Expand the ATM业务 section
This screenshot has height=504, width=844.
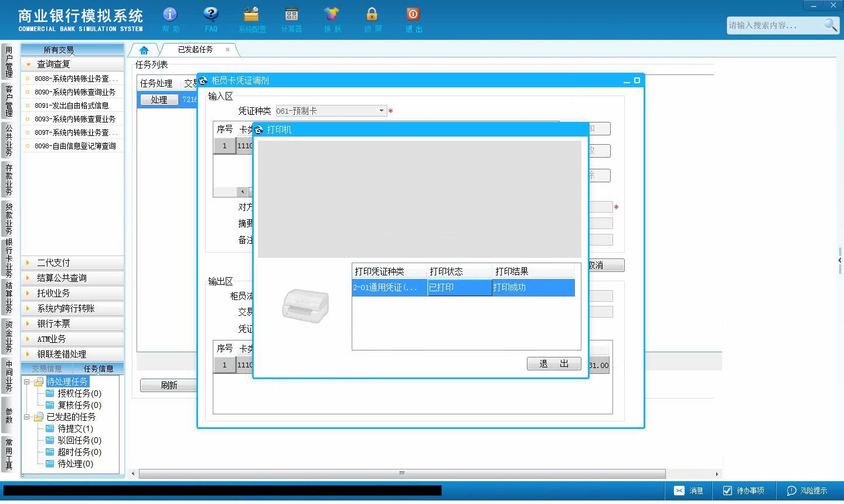coord(73,339)
